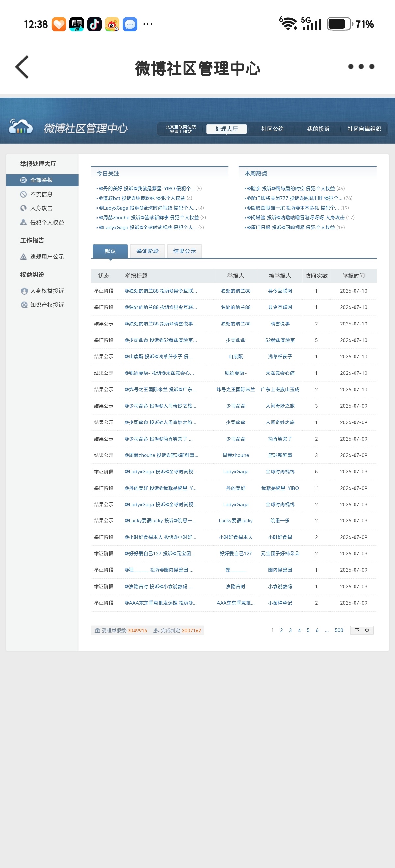Open 人身权益投诉 shield icon
Viewport: 395px width, 868px height.
coord(24,291)
